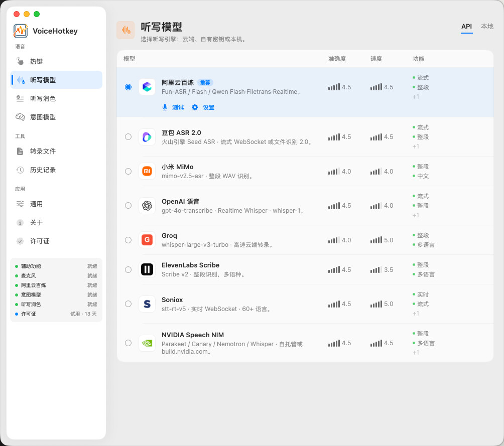
Task: Click accuracy bars for 阿里云百炼
Action: [x=334, y=87]
